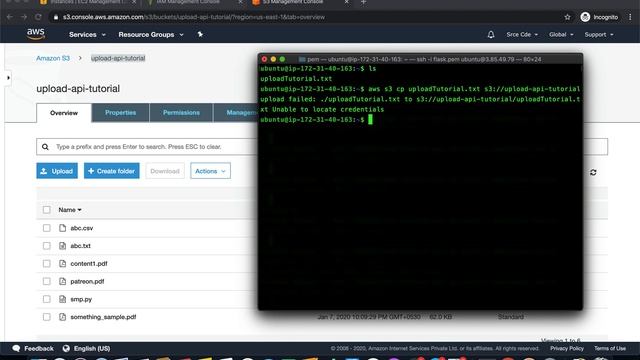The height and width of the screenshot is (360, 640).
Task: Click the Feedback link in footer
Action: 39,348
